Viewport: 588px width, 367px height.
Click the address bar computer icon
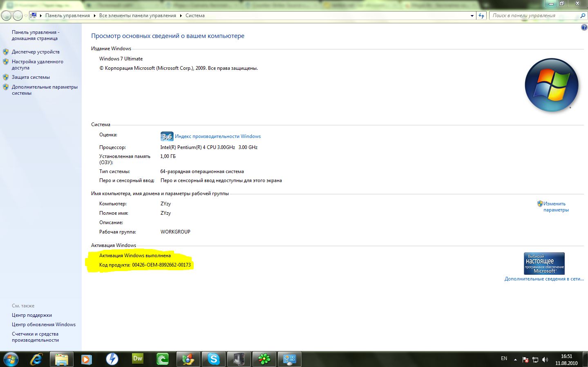click(34, 16)
